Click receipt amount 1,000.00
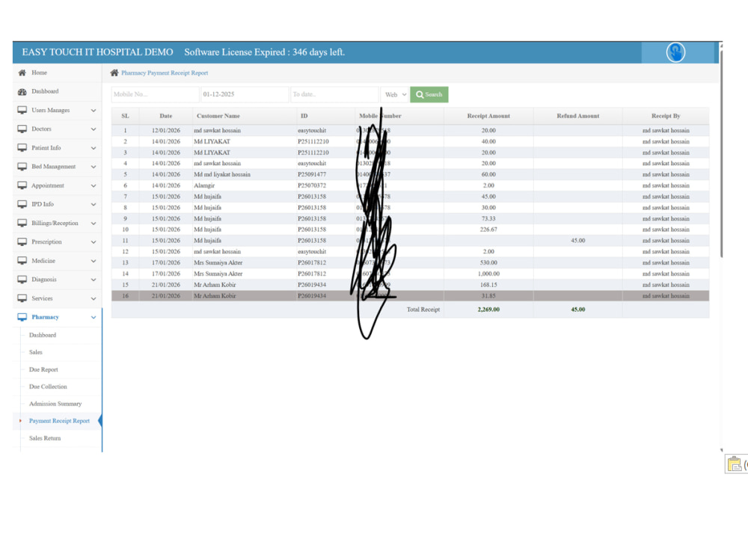 pos(488,274)
